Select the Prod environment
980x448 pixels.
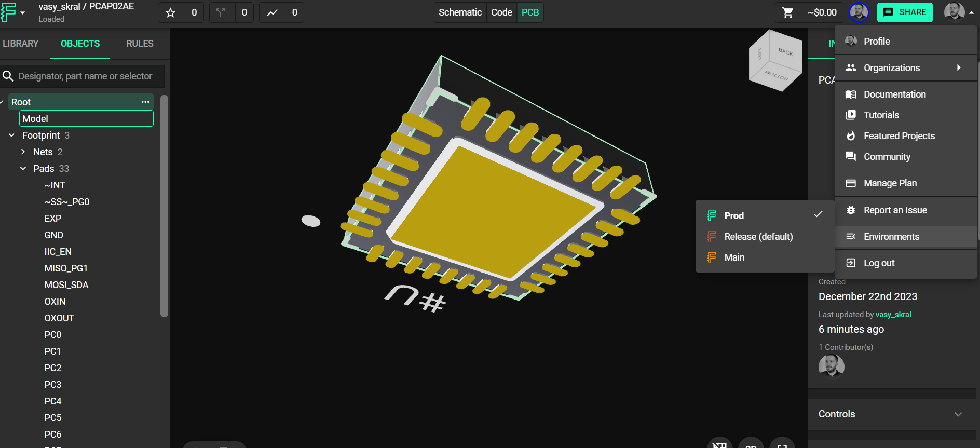(765, 215)
